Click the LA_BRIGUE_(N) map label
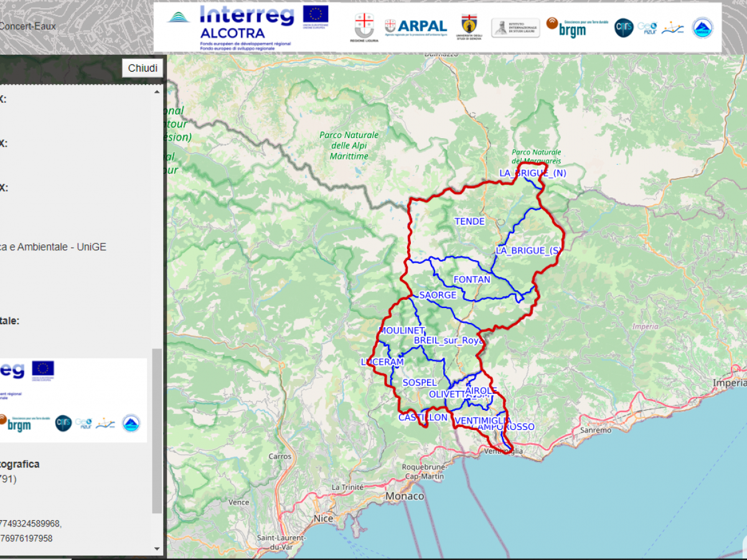This screenshot has height=560, width=747. tap(533, 173)
